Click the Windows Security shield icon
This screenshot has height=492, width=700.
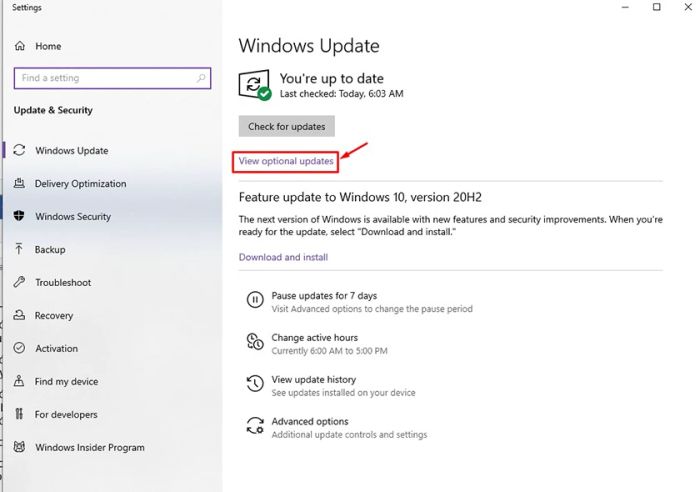pyautogui.click(x=19, y=216)
